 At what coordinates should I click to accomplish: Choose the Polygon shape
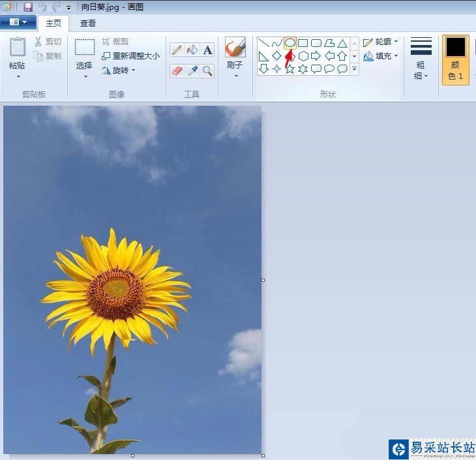click(329, 43)
